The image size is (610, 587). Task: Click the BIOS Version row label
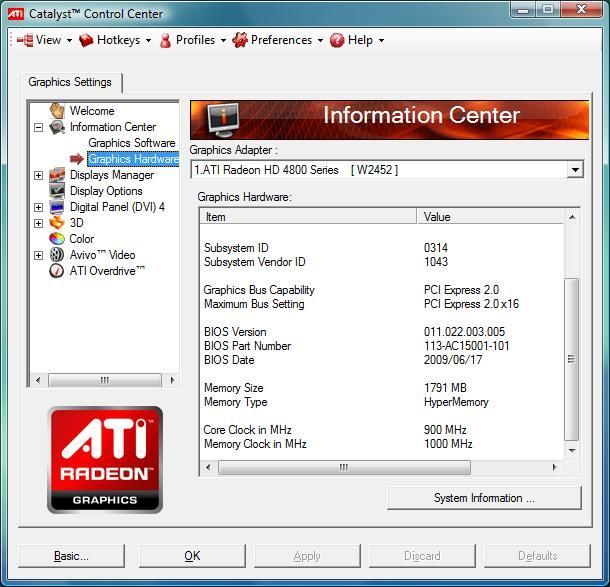pos(235,332)
